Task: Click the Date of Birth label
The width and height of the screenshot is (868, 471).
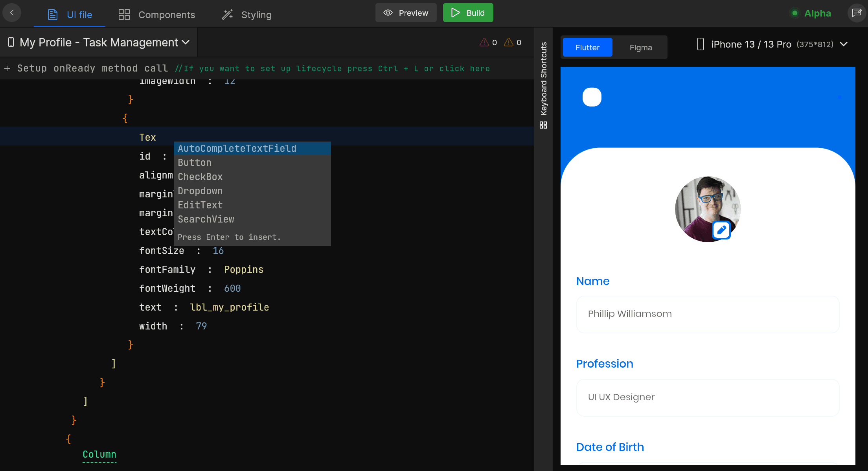Action: tap(610, 447)
